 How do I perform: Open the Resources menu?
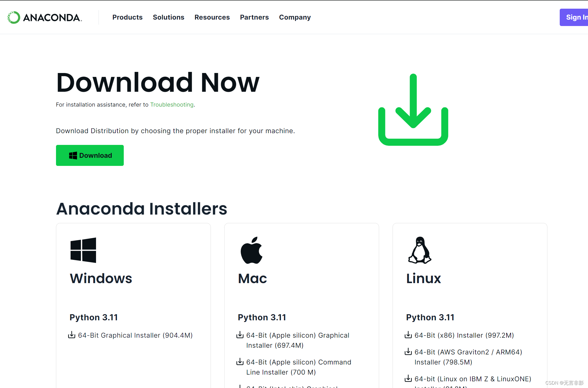(x=212, y=17)
